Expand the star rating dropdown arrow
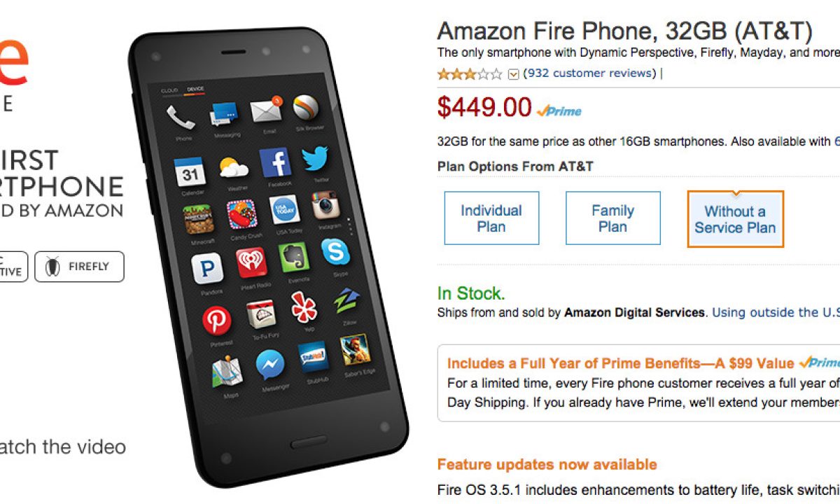The height and width of the screenshot is (504, 840). click(513, 73)
